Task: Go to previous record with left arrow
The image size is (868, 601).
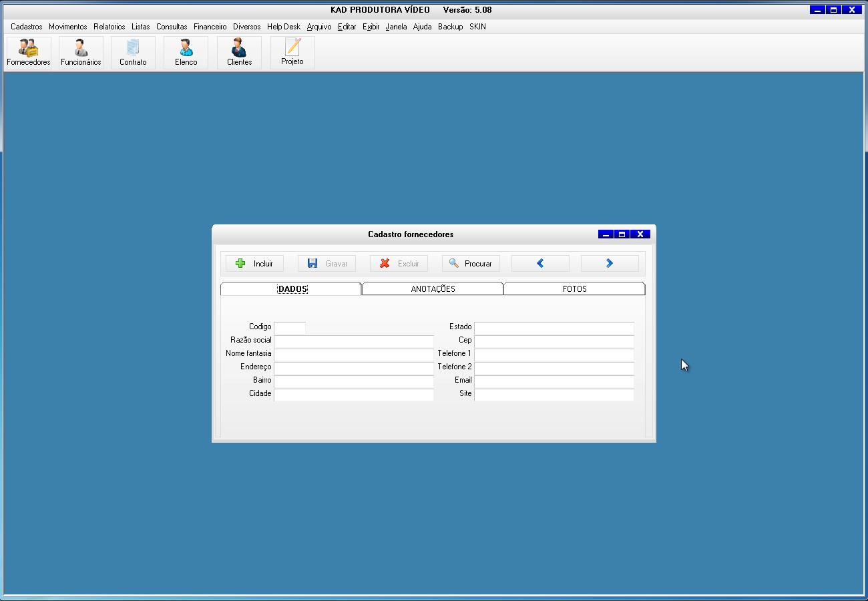Action: click(540, 264)
